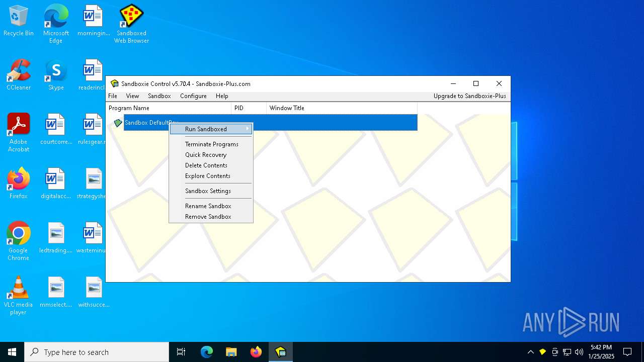Open Microsoft Edge from the taskbar
This screenshot has width=644, height=362.
pyautogui.click(x=207, y=352)
